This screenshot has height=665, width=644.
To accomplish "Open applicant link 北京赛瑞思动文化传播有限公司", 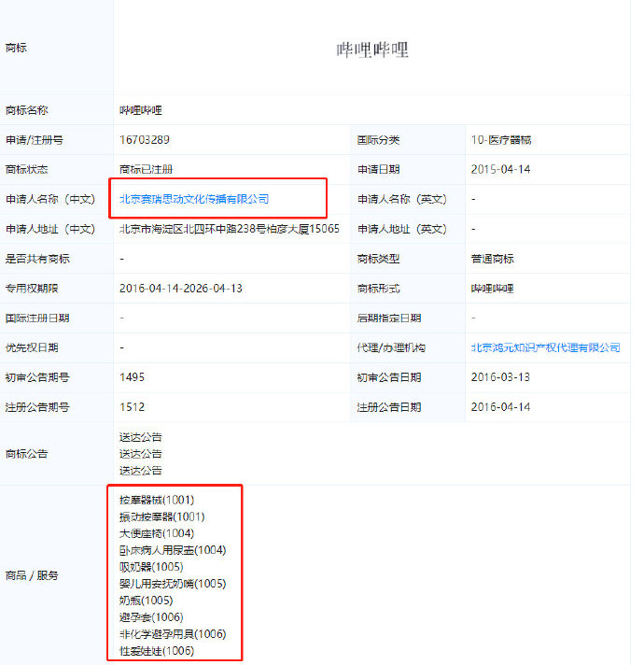I will tap(194, 199).
